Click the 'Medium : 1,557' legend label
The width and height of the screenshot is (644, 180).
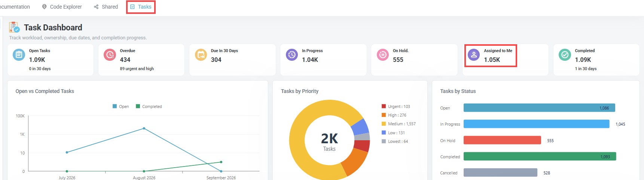click(x=402, y=124)
